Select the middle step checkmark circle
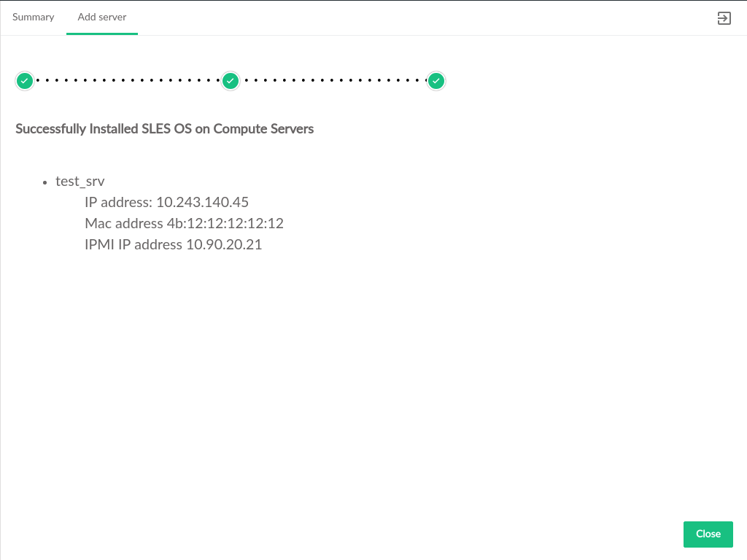This screenshot has height=560, width=747. (x=231, y=80)
